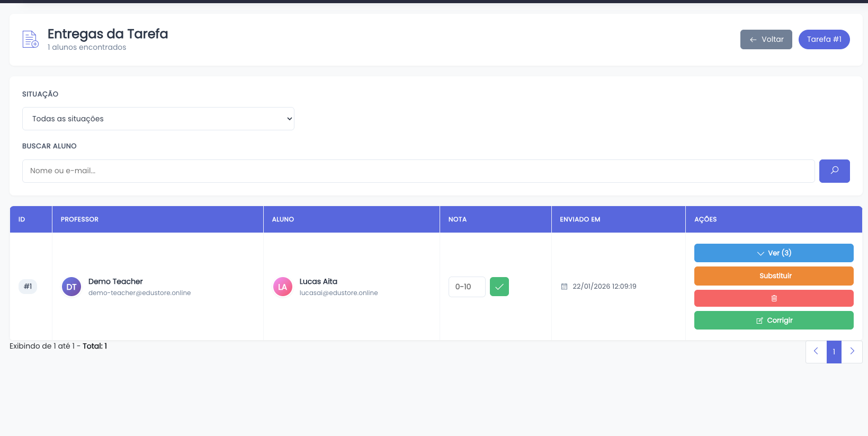This screenshot has width=868, height=436.
Task: Go to next page arrow
Action: pyautogui.click(x=852, y=351)
